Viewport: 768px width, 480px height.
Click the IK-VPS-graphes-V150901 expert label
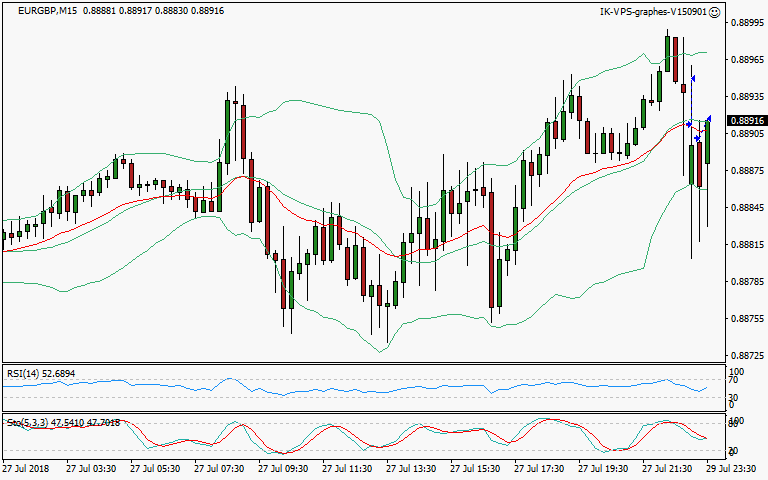point(653,12)
